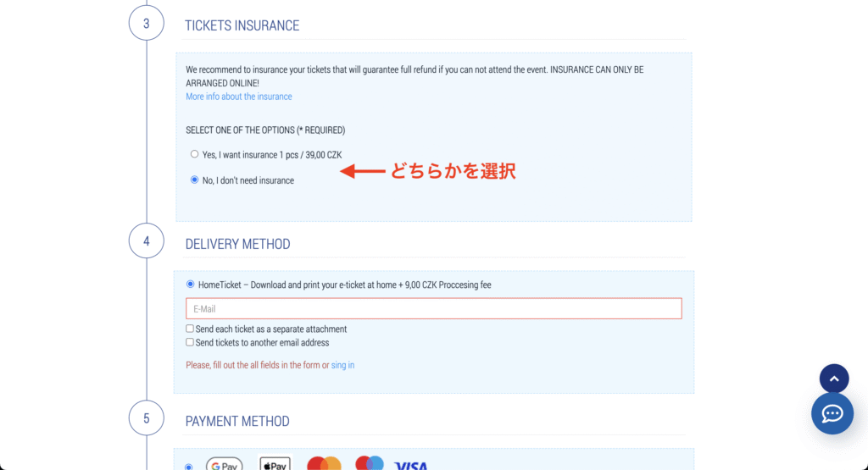Screen dimensions: 868x470
Task: Click into the E-Mail input field
Action: click(x=433, y=309)
